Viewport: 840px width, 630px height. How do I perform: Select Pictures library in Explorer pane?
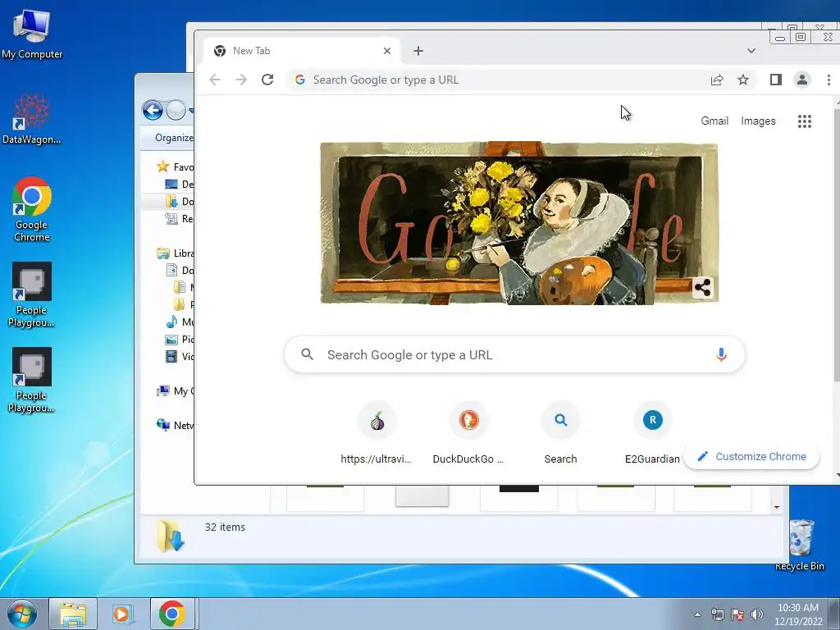click(180, 339)
